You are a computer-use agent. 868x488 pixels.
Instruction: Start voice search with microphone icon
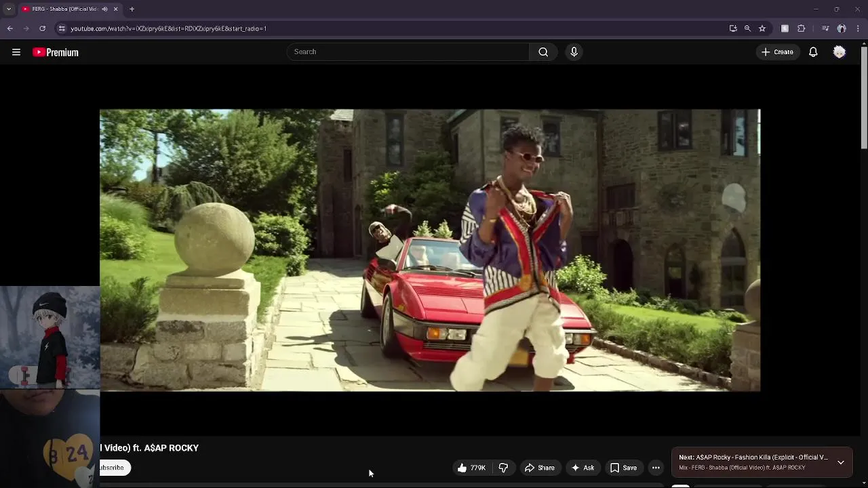[574, 52]
